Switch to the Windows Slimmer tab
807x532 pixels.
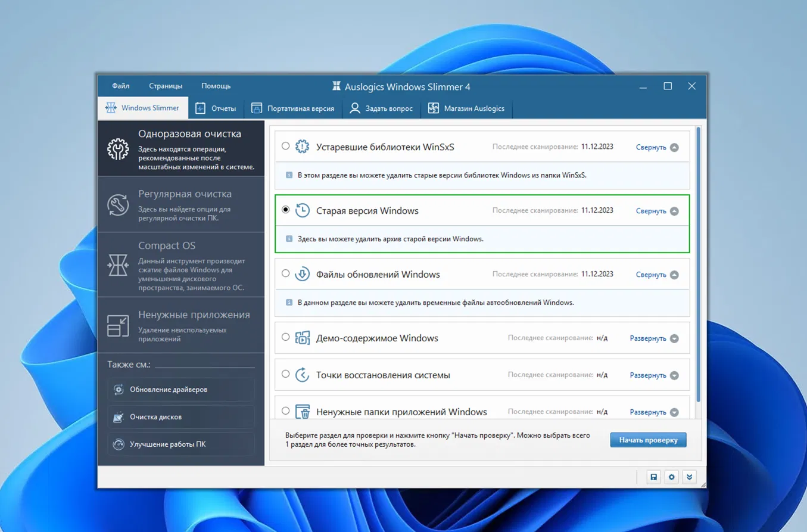[x=143, y=108]
